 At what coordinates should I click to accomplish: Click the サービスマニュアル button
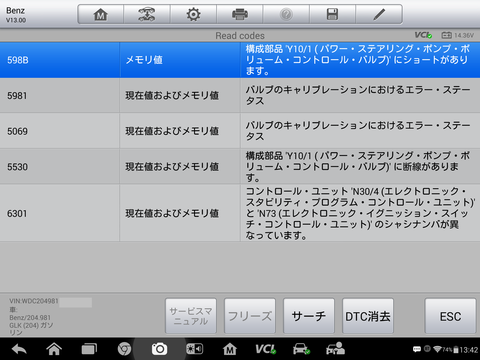coord(191,316)
